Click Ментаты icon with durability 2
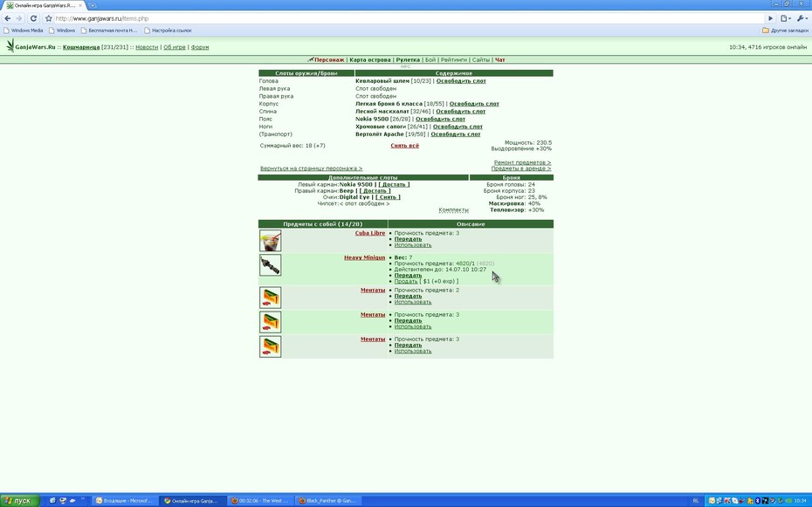This screenshot has height=507, width=812. click(271, 298)
